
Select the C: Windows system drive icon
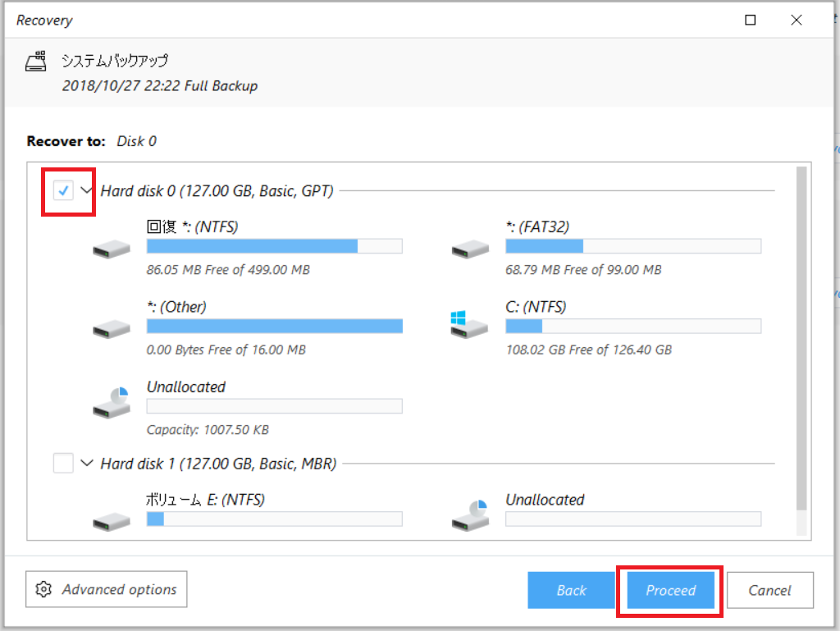click(469, 325)
